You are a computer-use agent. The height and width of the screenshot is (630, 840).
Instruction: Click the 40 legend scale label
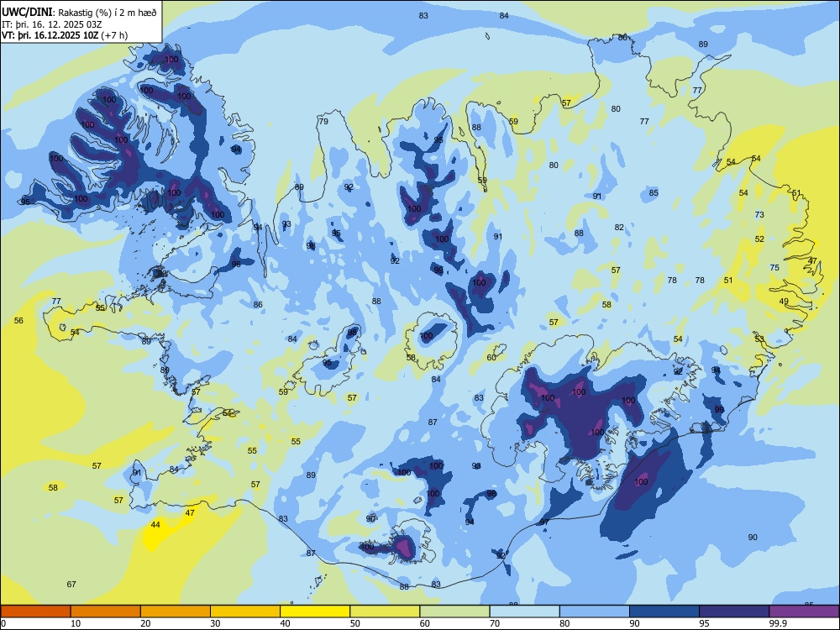tap(285, 623)
